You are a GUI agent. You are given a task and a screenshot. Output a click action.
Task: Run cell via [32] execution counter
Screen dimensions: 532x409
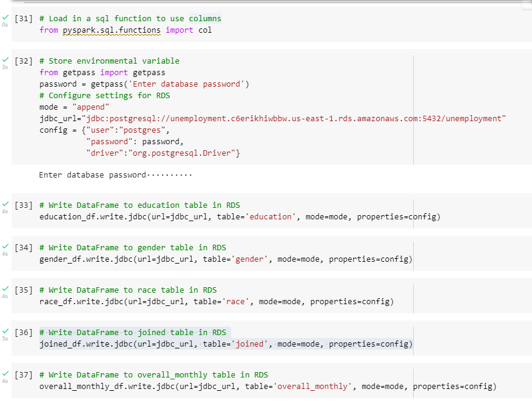(24, 61)
